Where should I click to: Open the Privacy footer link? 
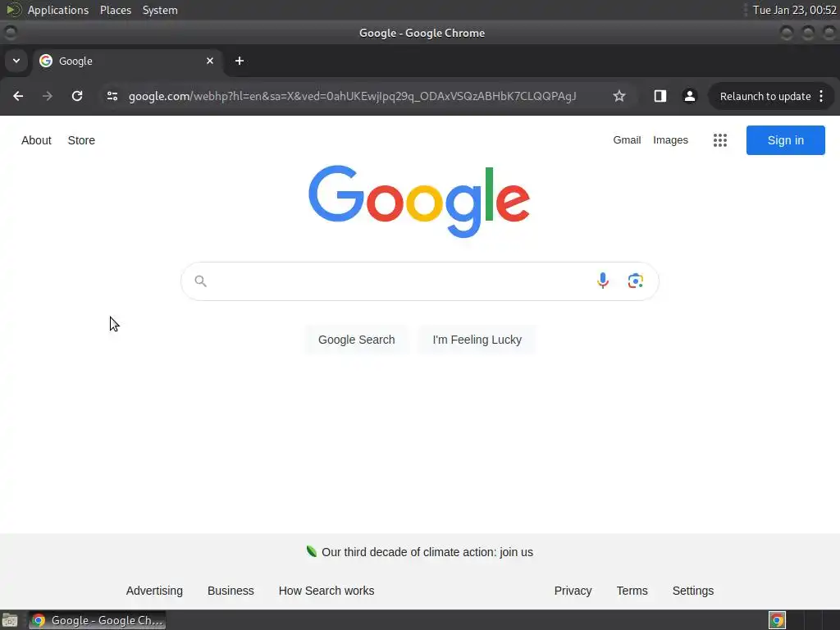(573, 591)
